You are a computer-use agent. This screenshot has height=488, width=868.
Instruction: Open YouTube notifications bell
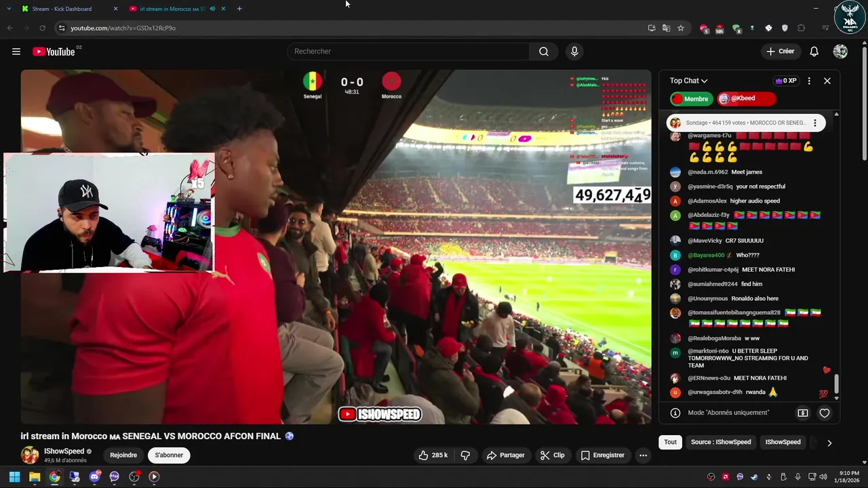pyautogui.click(x=814, y=52)
